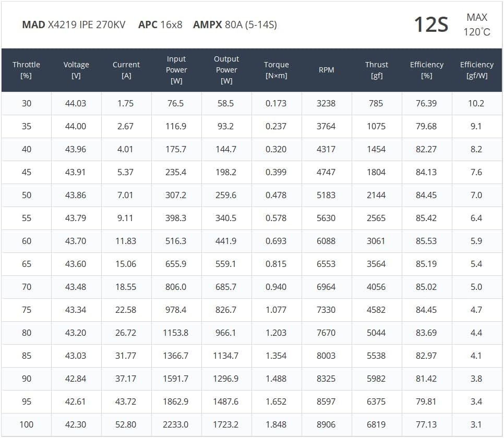Click the Torque [N×m] column header

tap(277, 70)
